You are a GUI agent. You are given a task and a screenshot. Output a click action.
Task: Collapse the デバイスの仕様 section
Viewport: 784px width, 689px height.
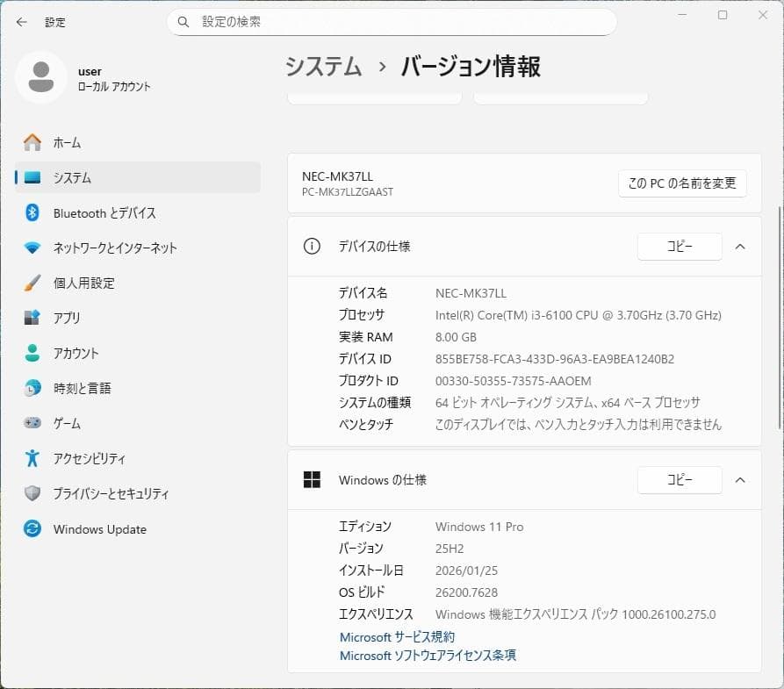pyautogui.click(x=739, y=247)
